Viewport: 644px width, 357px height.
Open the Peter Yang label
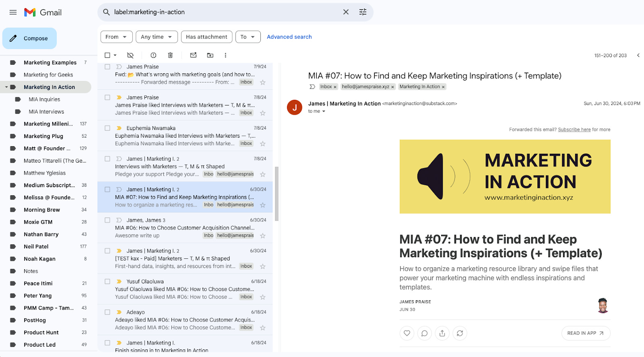37,295
